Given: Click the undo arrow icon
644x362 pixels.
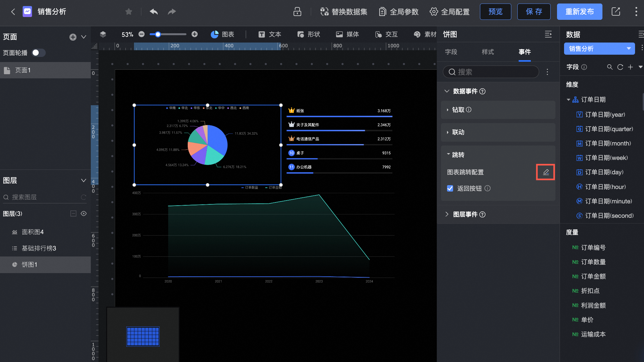Looking at the screenshot, I should pos(154,12).
